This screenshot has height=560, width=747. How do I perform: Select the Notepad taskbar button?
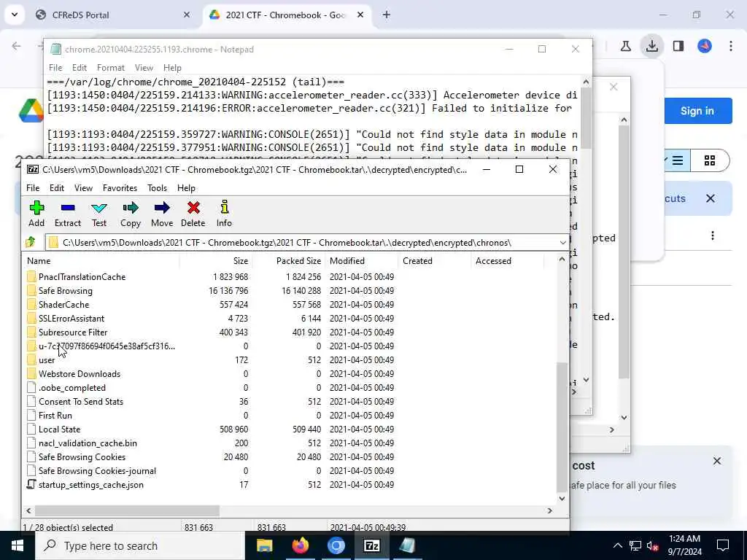(407, 545)
